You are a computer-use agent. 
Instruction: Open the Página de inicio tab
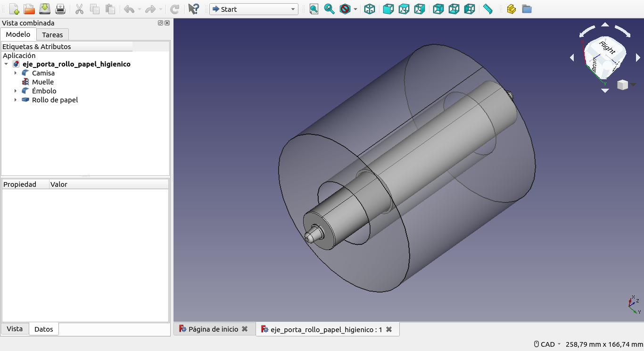(x=213, y=329)
